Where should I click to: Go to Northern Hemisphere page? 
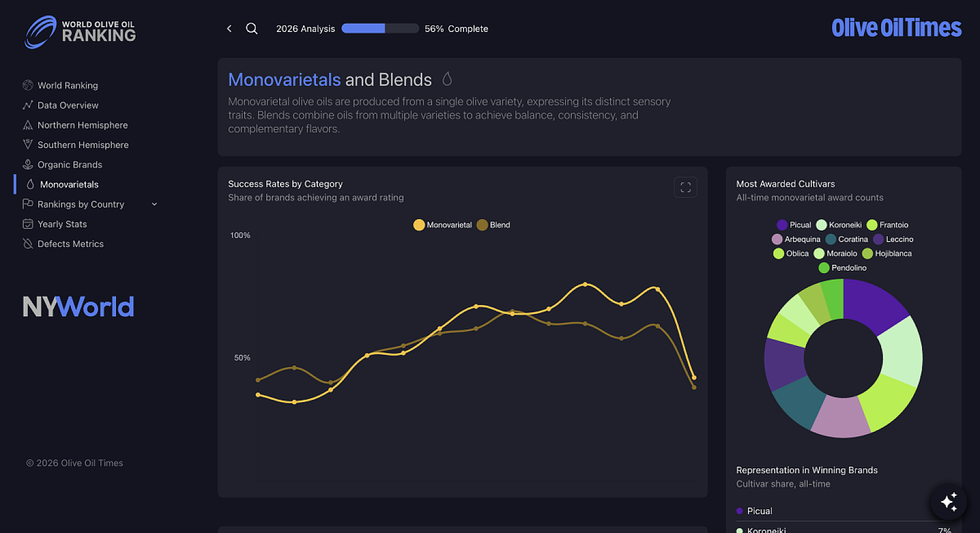[82, 125]
